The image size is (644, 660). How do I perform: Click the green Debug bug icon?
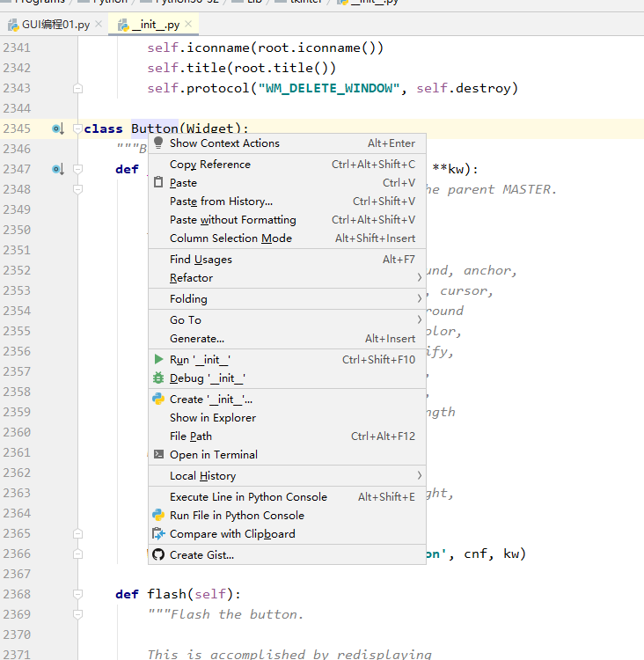tap(158, 378)
